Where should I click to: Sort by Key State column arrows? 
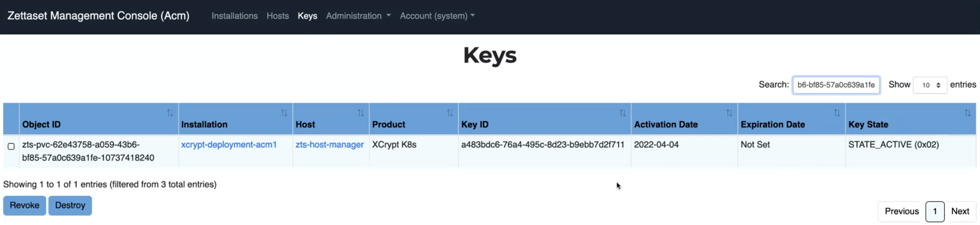pyautogui.click(x=967, y=113)
